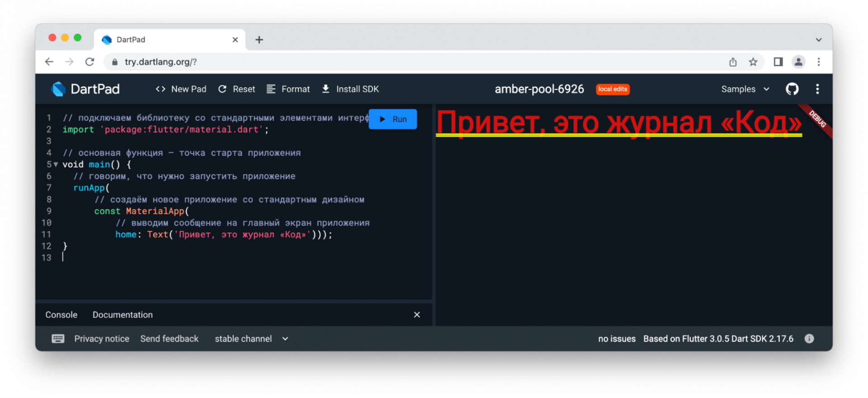Open a new browser tab
Image resolution: width=868 pixels, height=398 pixels.
click(259, 40)
